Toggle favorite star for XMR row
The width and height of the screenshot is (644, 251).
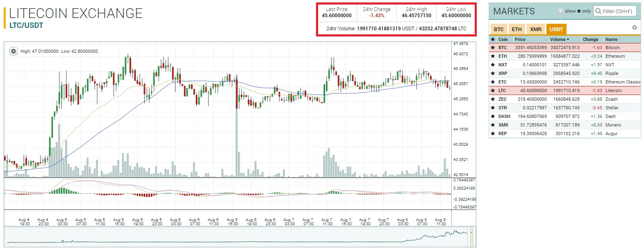pos(493,125)
